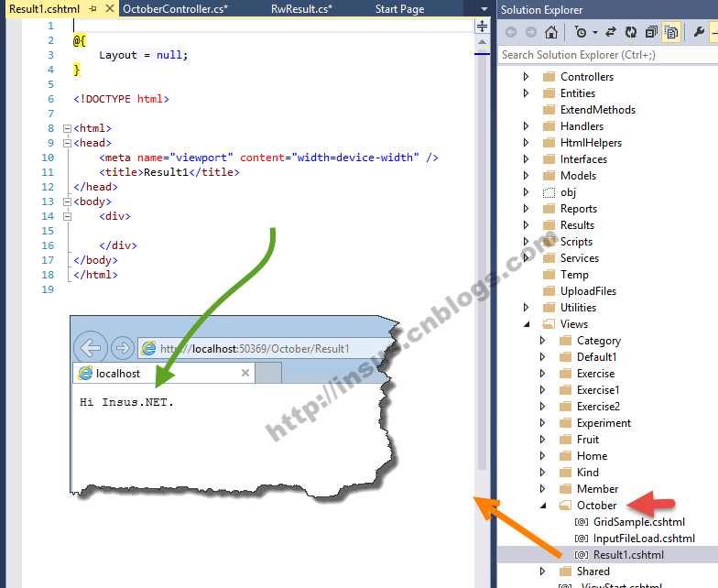Expand the Default1 folder arrow

[542, 357]
